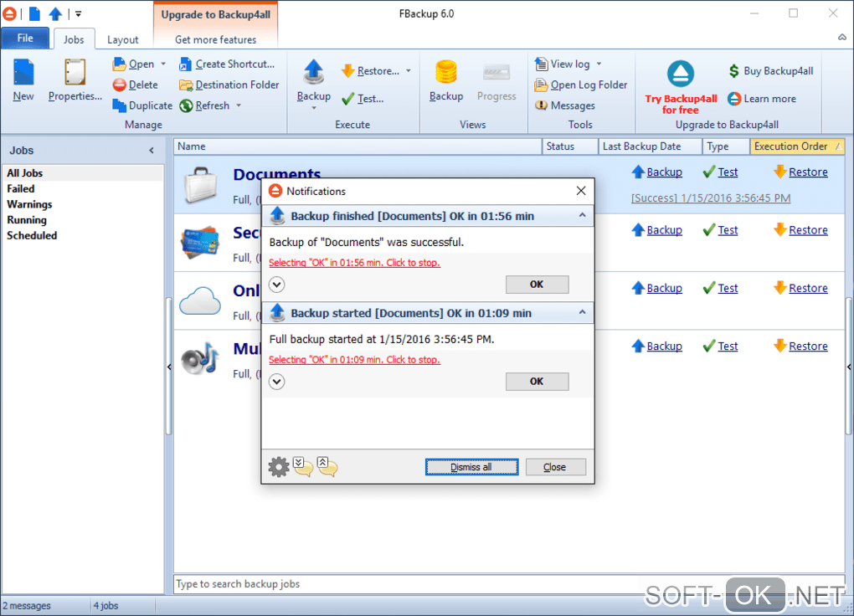Open Refresh dropdown arrow
This screenshot has width=854, height=616.
[x=239, y=105]
